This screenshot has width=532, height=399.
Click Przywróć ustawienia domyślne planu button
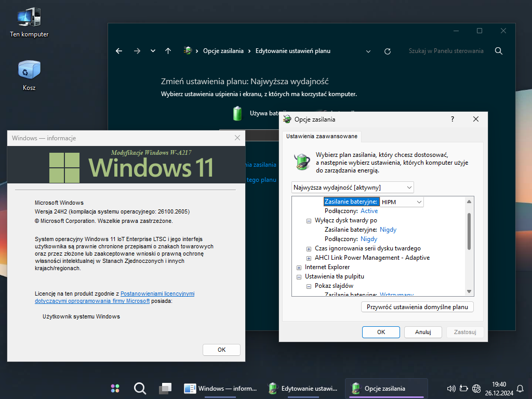click(417, 307)
